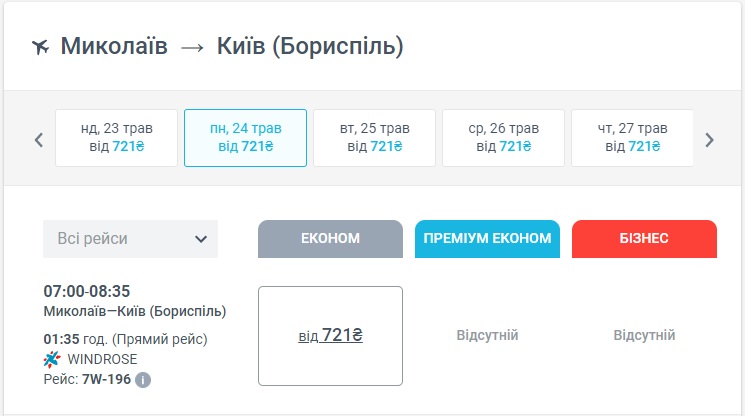745x416 pixels.
Task: Click the airplane icon in the header
Action: pos(41,47)
